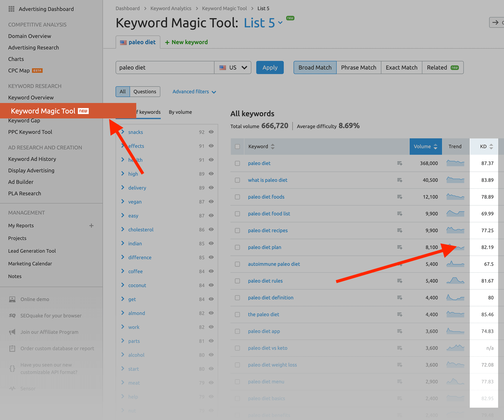Open the autoimmune paleo diet keyword link

pyautogui.click(x=274, y=264)
